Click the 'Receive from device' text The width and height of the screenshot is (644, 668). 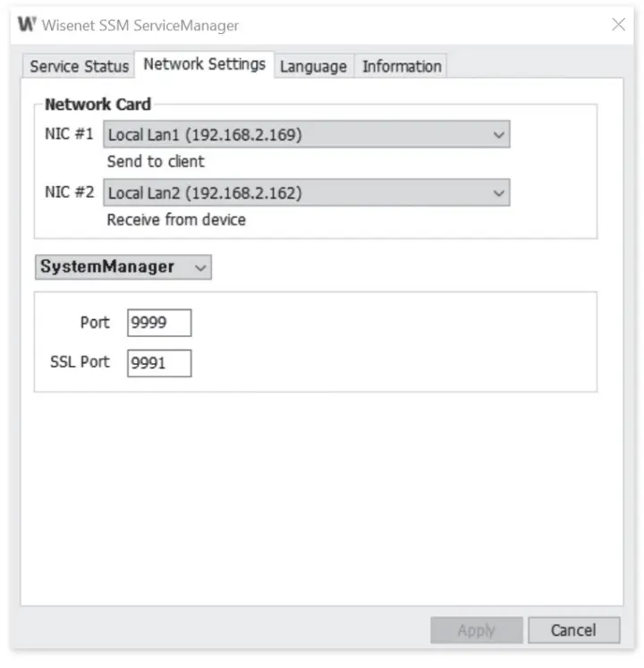pyautogui.click(x=176, y=220)
